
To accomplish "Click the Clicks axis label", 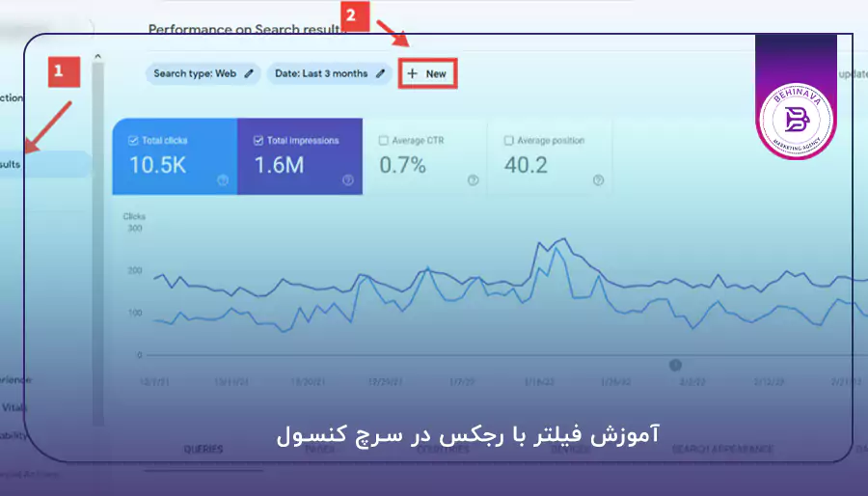I will [x=134, y=216].
